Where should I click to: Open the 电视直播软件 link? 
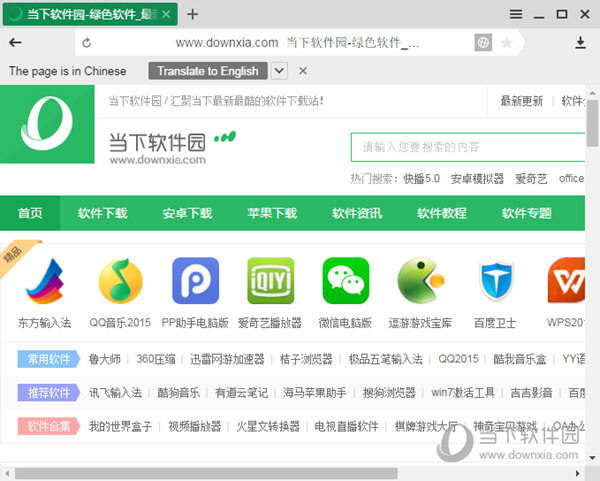tap(346, 426)
